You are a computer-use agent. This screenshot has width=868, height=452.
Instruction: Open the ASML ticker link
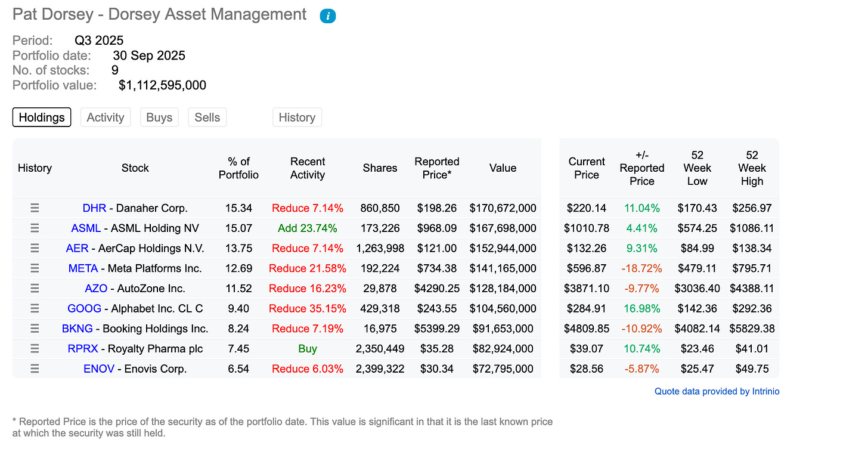86,228
